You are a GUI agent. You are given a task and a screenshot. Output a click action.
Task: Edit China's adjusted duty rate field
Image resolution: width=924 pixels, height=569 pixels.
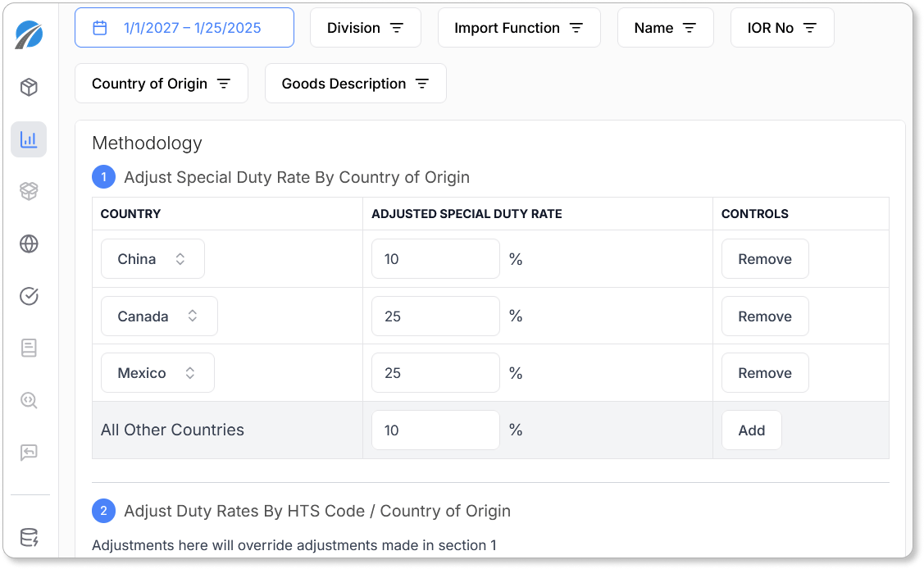pyautogui.click(x=435, y=258)
